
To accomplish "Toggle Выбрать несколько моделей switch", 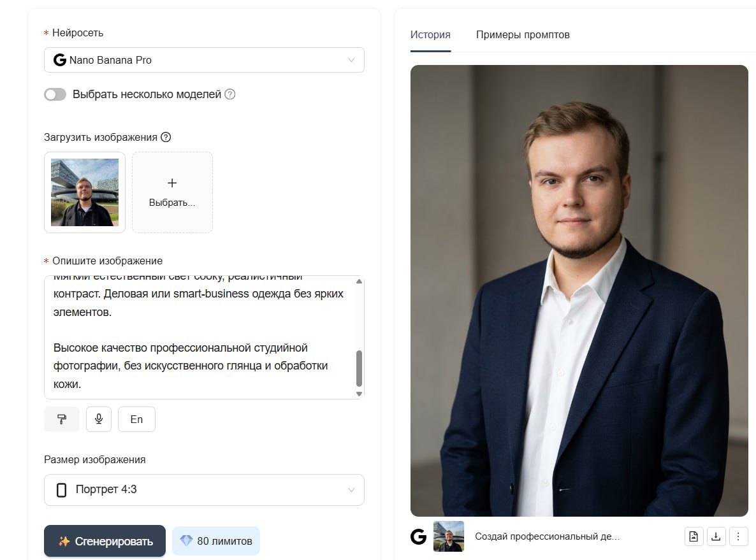I will tap(55, 94).
